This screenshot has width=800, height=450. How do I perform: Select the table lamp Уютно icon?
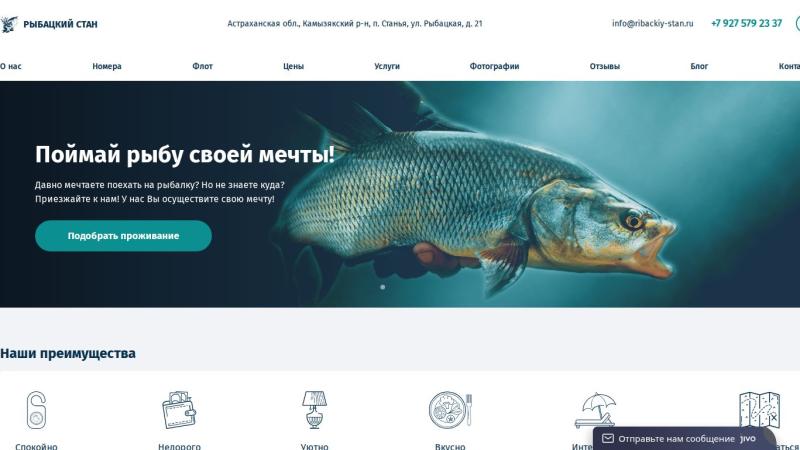pyautogui.click(x=314, y=409)
